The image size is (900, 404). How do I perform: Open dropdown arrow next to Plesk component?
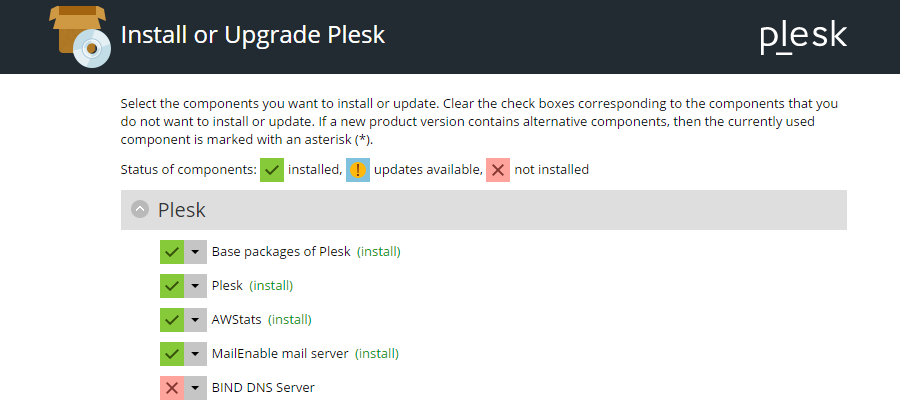(x=196, y=286)
